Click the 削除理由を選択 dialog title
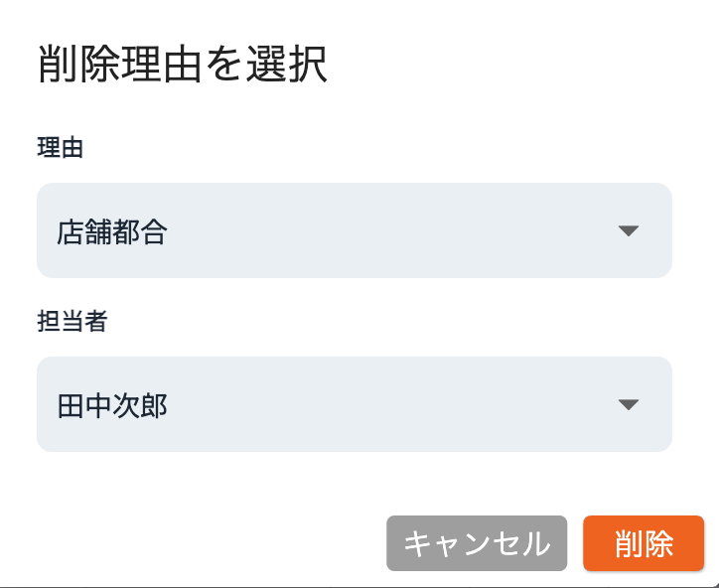The image size is (719, 588). pos(183,66)
